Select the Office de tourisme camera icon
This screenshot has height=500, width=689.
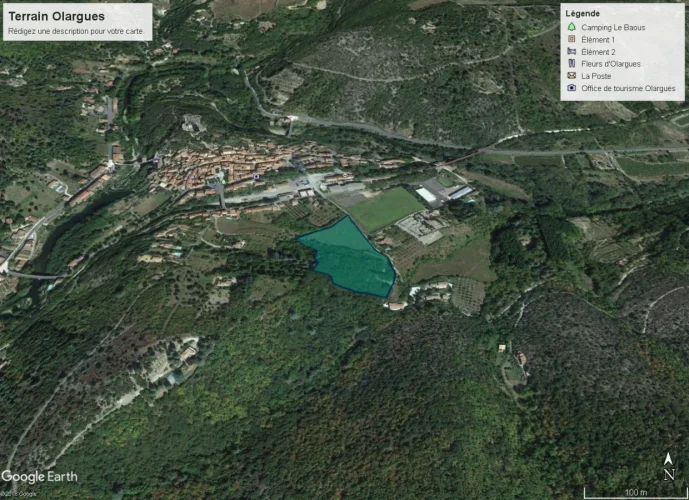coord(571,88)
